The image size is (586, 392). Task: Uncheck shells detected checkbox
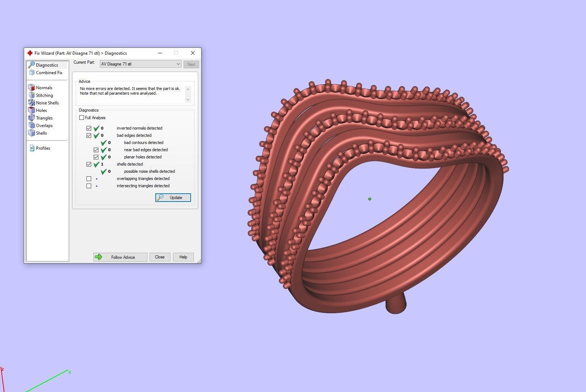point(89,164)
